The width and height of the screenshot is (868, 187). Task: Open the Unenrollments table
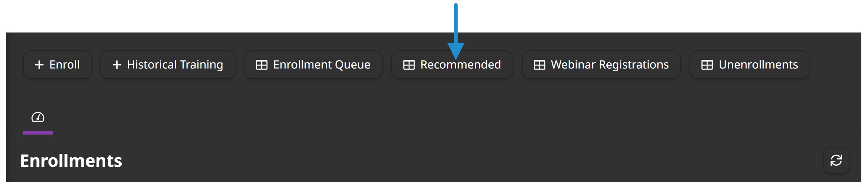click(x=750, y=65)
